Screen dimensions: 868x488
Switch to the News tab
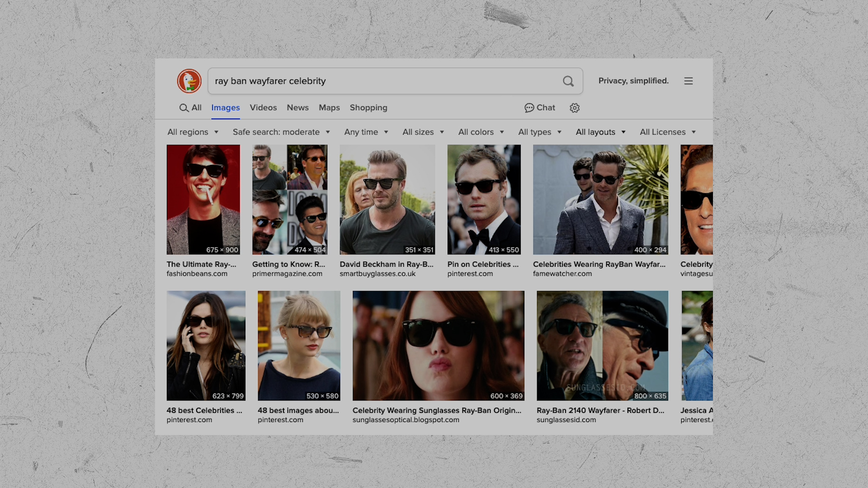point(297,108)
